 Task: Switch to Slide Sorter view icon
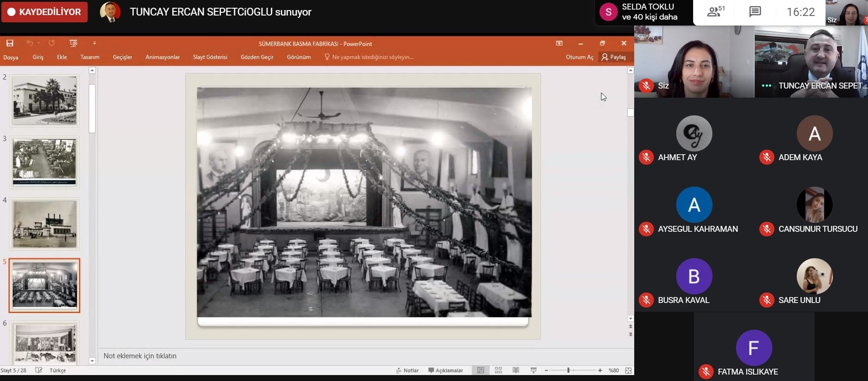point(498,371)
